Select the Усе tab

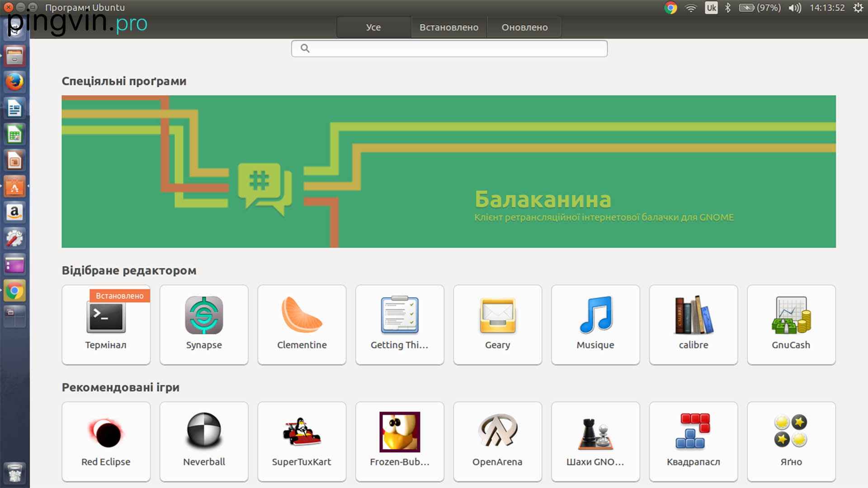(x=373, y=28)
